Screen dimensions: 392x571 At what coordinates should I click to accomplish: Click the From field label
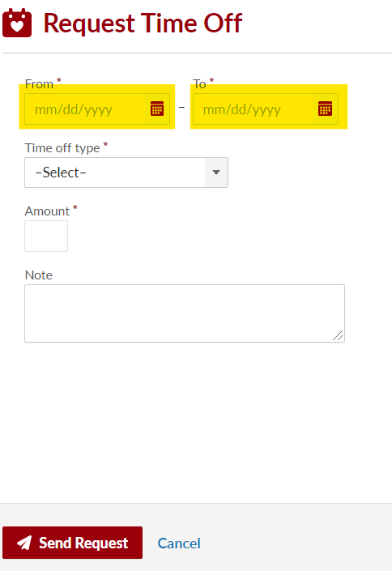click(39, 84)
